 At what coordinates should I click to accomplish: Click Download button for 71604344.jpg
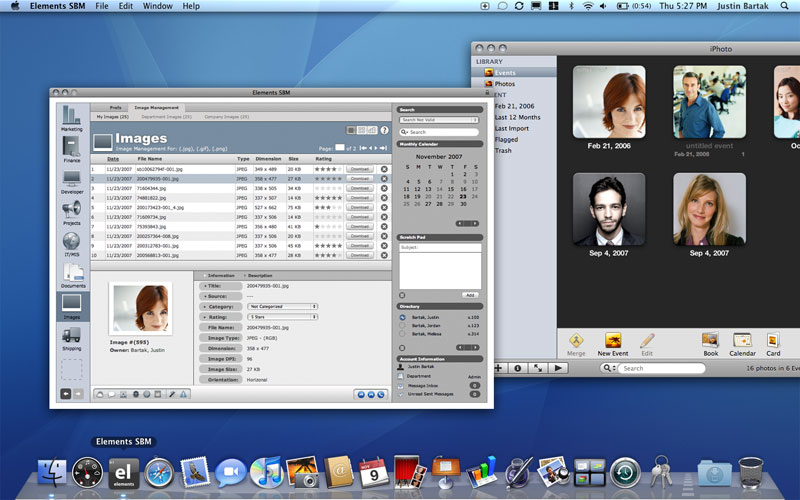[359, 188]
